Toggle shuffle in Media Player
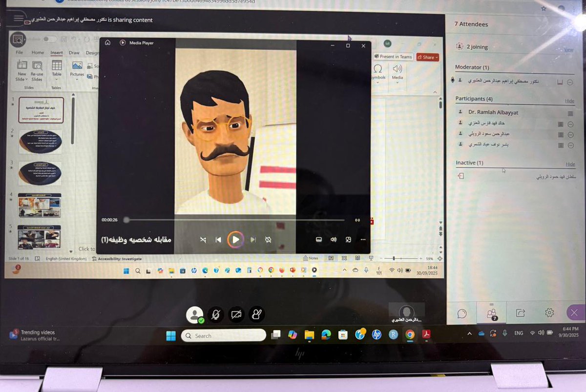The width and height of the screenshot is (586, 392). point(203,240)
